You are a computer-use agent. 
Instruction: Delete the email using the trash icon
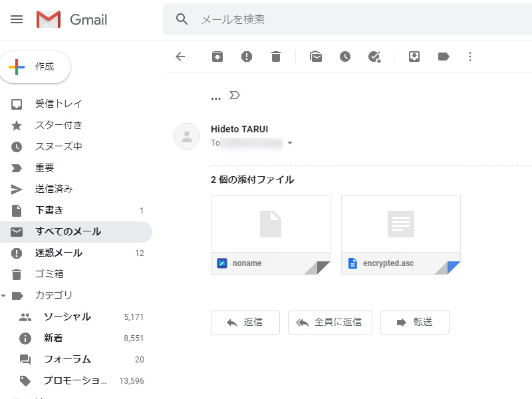pyautogui.click(x=276, y=57)
